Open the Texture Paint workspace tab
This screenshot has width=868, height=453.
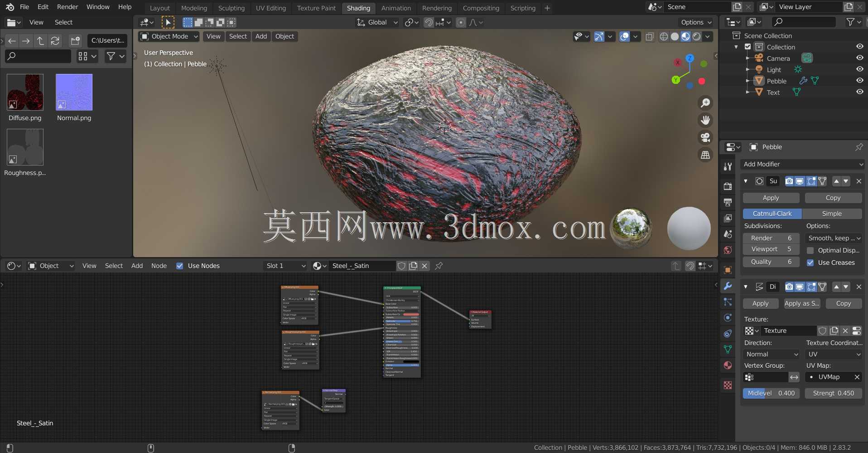coord(316,8)
